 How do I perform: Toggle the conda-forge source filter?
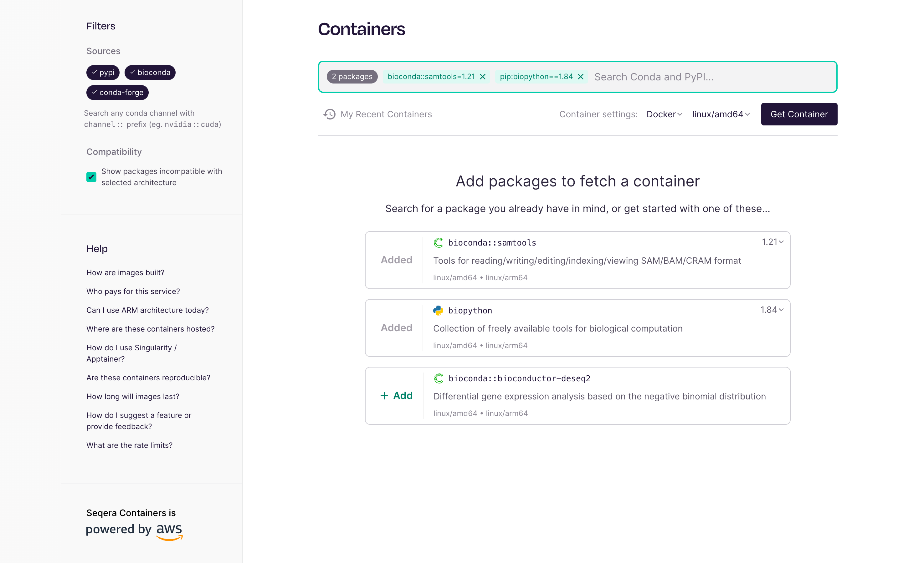(117, 93)
